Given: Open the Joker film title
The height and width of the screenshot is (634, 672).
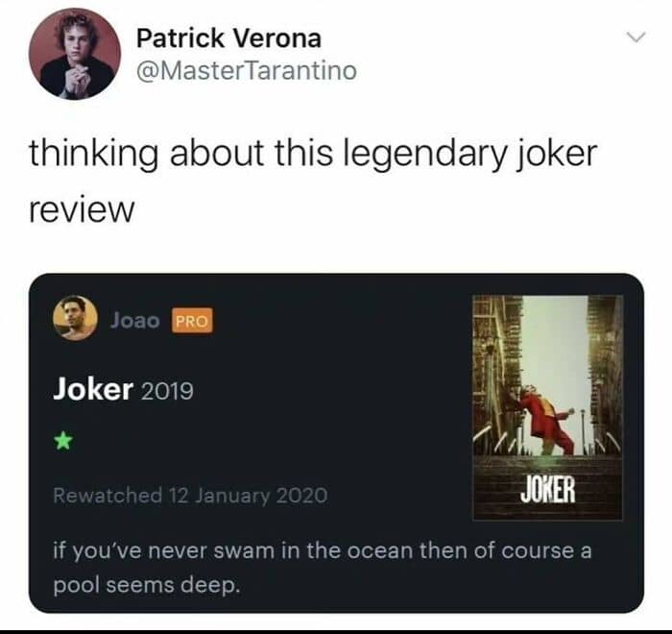Looking at the screenshot, I should (92, 389).
